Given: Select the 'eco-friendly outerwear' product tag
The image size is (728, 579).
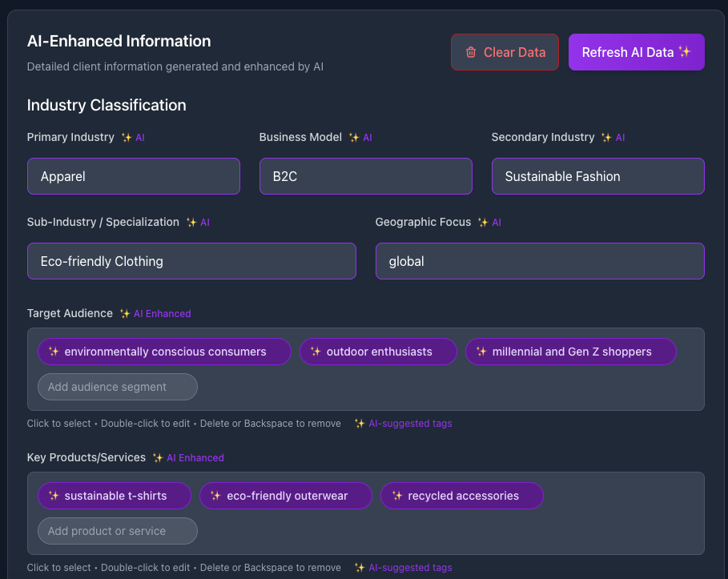Looking at the screenshot, I should point(287,496).
